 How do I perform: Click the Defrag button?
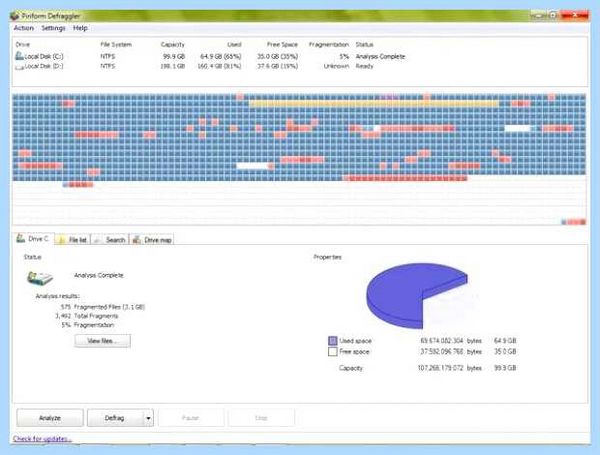point(115,418)
